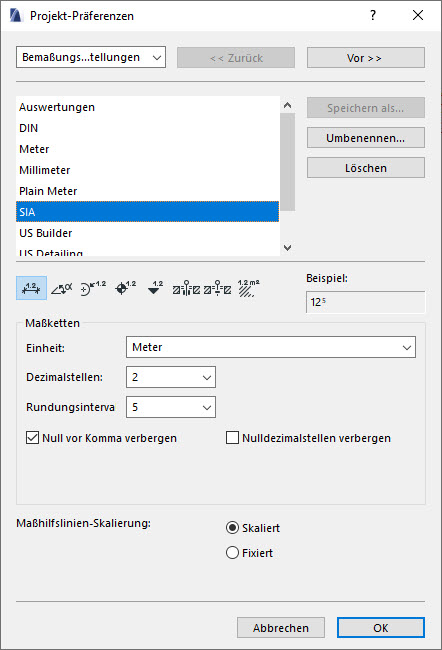Select the area calculation m² icon
This screenshot has width=442, height=650.
248,288
